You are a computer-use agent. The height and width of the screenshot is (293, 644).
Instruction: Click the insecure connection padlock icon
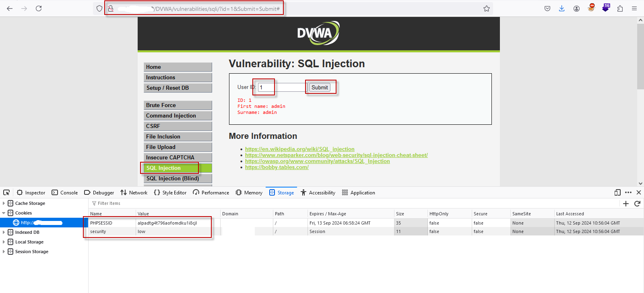(x=110, y=8)
